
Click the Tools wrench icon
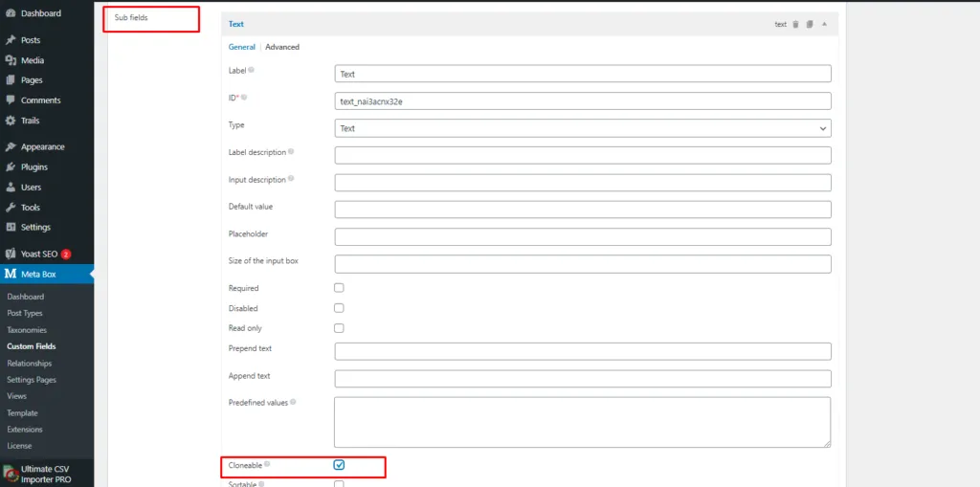point(10,207)
